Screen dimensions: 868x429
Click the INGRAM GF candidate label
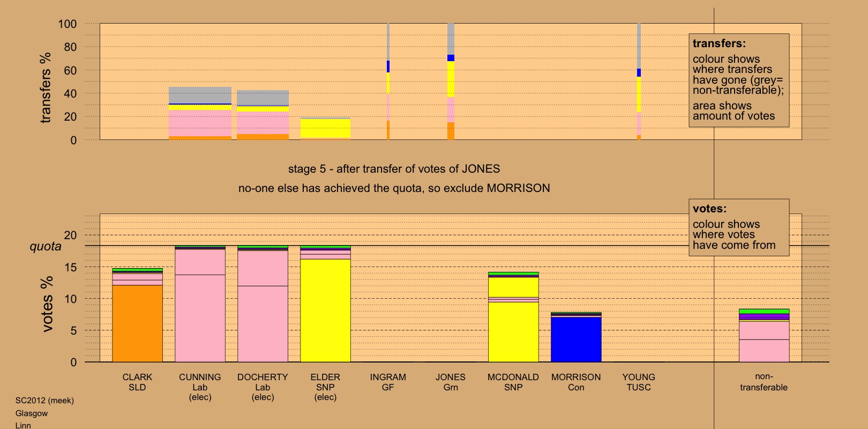click(388, 382)
